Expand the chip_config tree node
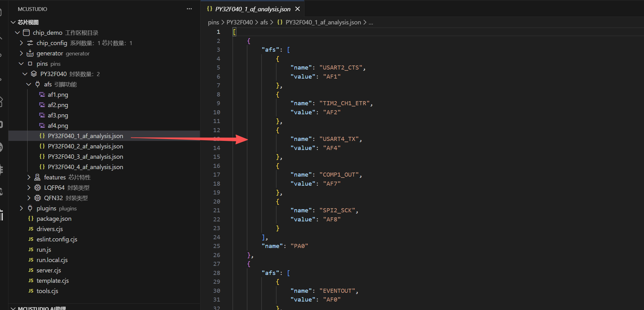The height and width of the screenshot is (310, 644). coord(21,43)
